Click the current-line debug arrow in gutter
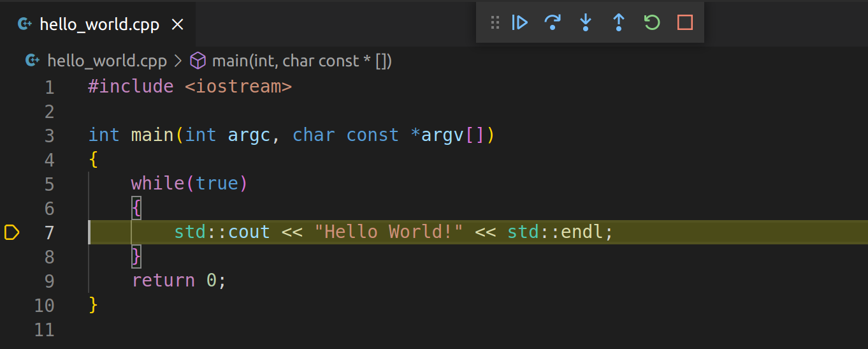The width and height of the screenshot is (868, 349). pyautogui.click(x=11, y=232)
